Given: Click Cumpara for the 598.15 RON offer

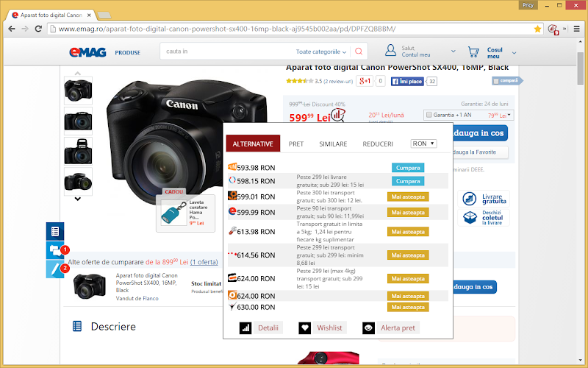Looking at the screenshot, I should point(408,181).
